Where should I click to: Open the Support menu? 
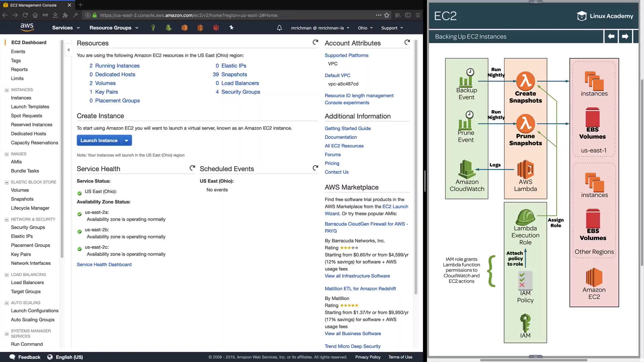click(392, 28)
